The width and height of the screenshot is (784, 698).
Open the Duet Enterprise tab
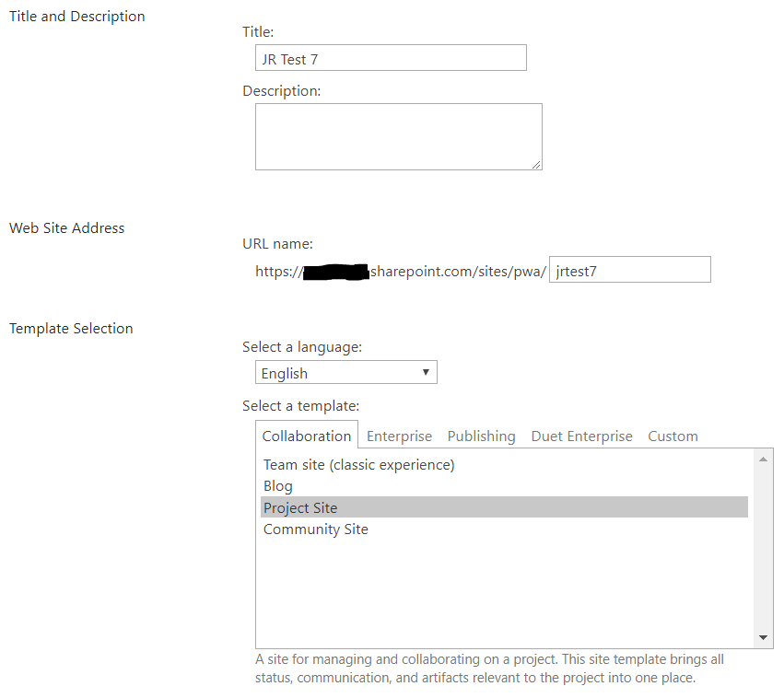click(581, 436)
